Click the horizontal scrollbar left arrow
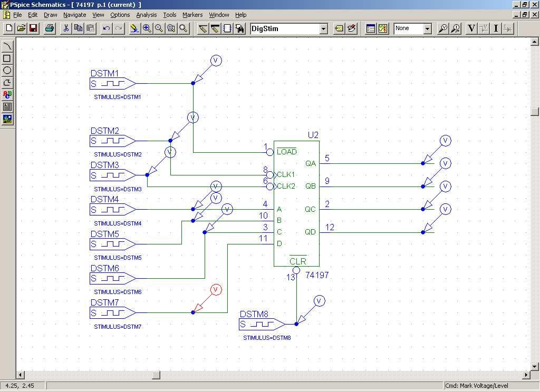This screenshot has width=540, height=392. coord(21,375)
